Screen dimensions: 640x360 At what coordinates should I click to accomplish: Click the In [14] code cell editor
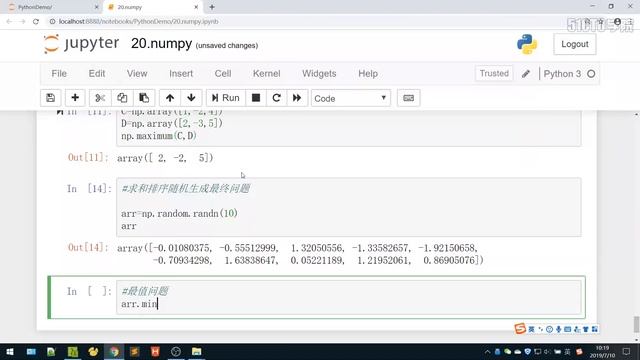click(349, 207)
